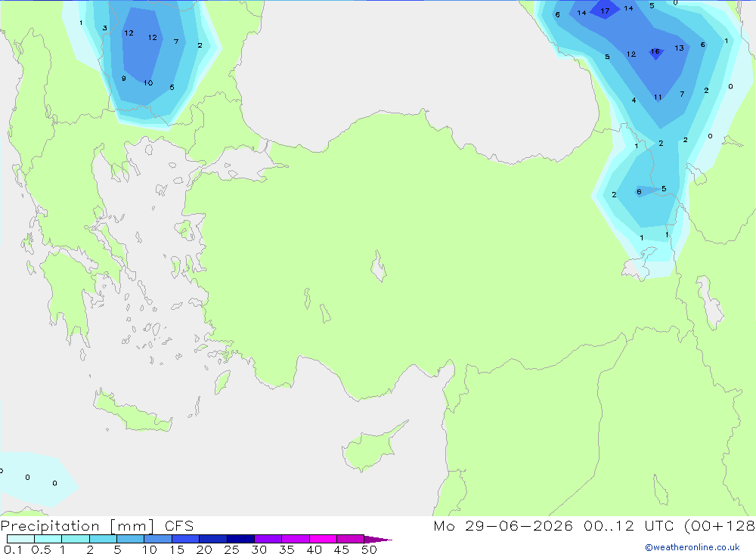Image resolution: width=756 pixels, height=554 pixels.
Task: Click the precipitation value '16' on map
Action: tap(655, 51)
